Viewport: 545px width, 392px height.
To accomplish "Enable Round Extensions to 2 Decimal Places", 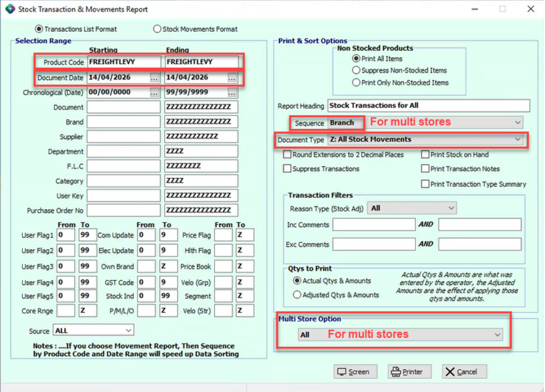I will (287, 155).
